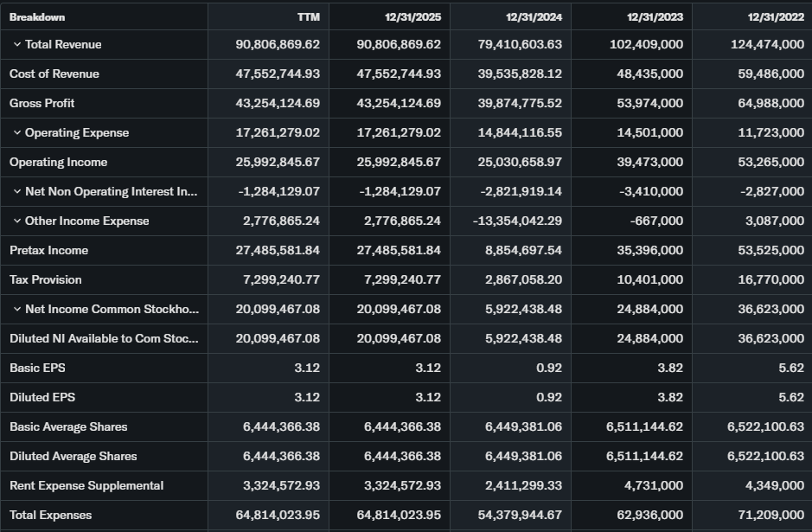Click the Total Expenses row label
Screen dimensions: 812x532
51,516
